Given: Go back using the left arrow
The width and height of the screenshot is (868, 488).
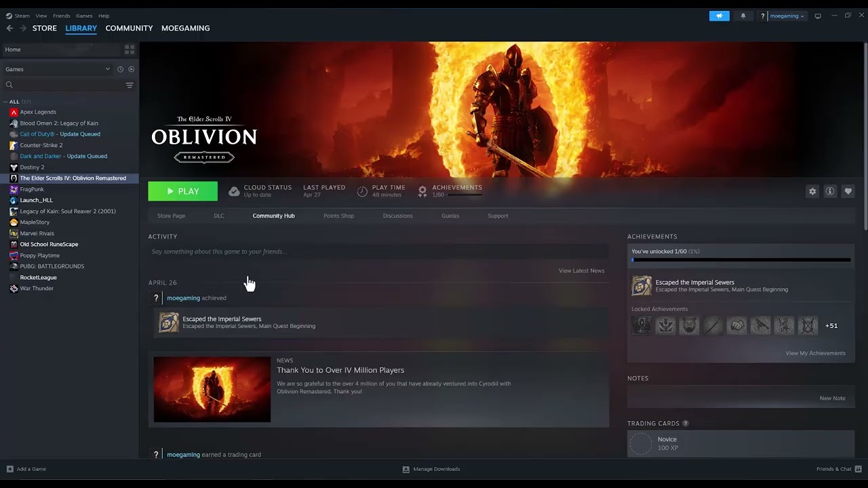Looking at the screenshot, I should click(x=9, y=28).
